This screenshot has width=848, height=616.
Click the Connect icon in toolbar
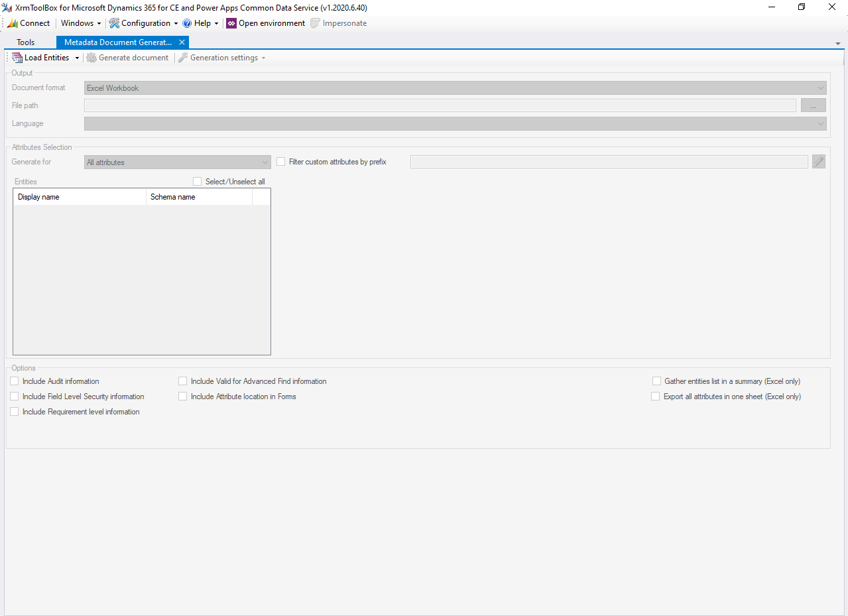pos(13,23)
